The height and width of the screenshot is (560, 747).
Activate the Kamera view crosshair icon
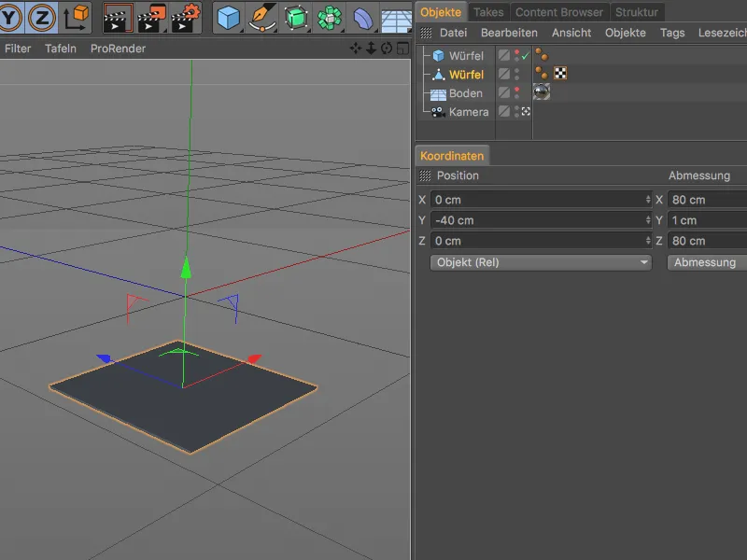click(x=526, y=111)
